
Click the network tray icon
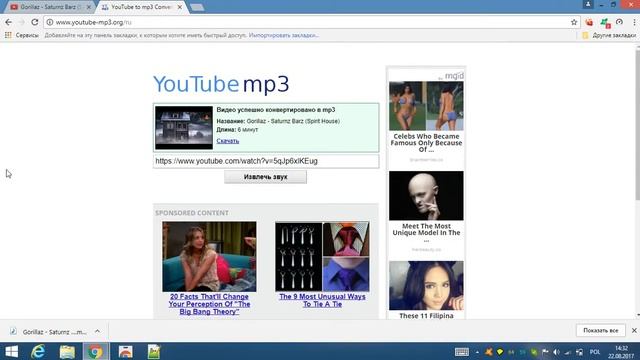(x=568, y=352)
